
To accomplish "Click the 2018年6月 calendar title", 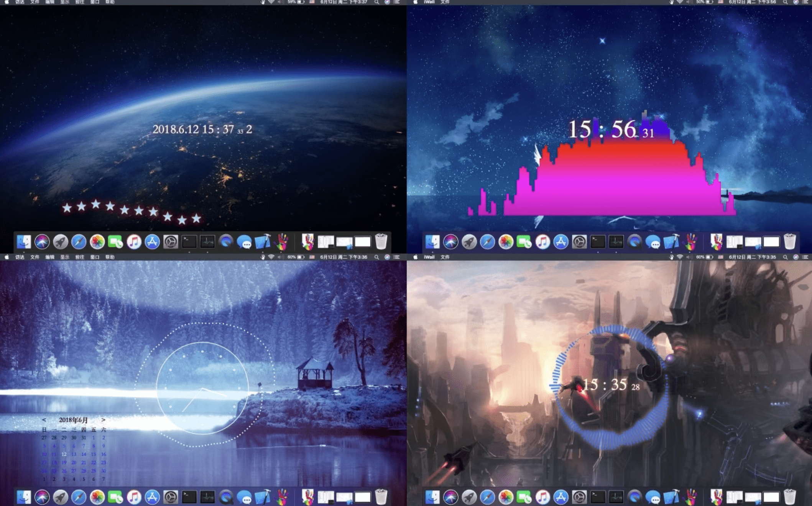I will tap(73, 420).
